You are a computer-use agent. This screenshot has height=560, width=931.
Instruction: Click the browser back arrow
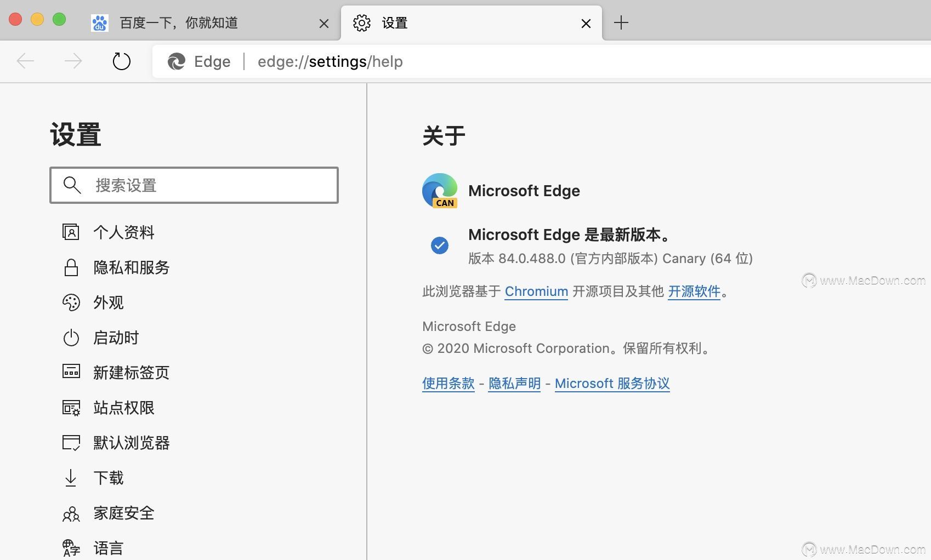tap(26, 61)
